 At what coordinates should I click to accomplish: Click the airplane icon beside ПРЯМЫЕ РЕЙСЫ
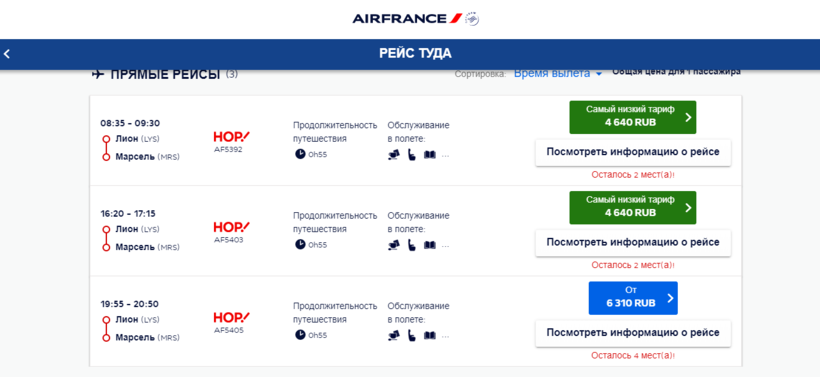[x=98, y=75]
